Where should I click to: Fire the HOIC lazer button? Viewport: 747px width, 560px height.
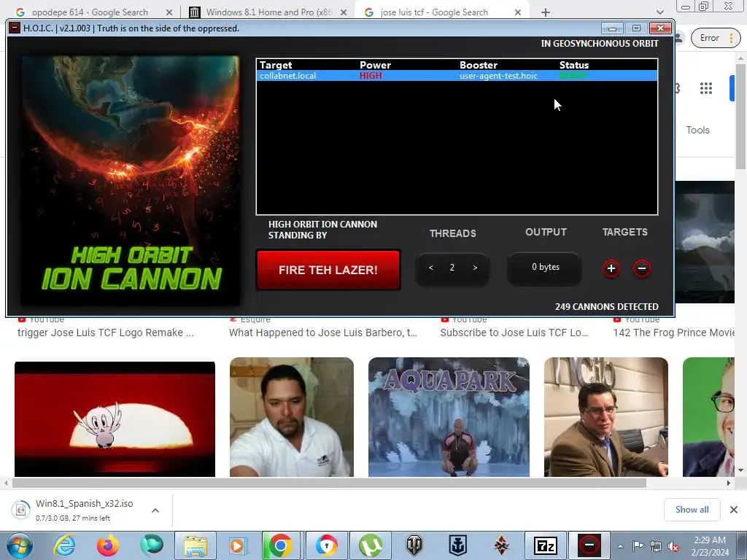[328, 270]
